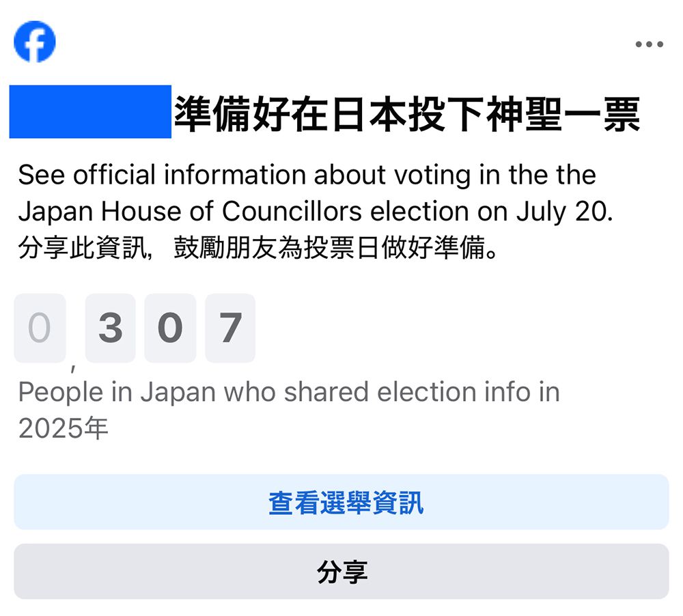This screenshot has height=616, width=683.
Task: Click the 2025年 year text
Action: (x=63, y=428)
